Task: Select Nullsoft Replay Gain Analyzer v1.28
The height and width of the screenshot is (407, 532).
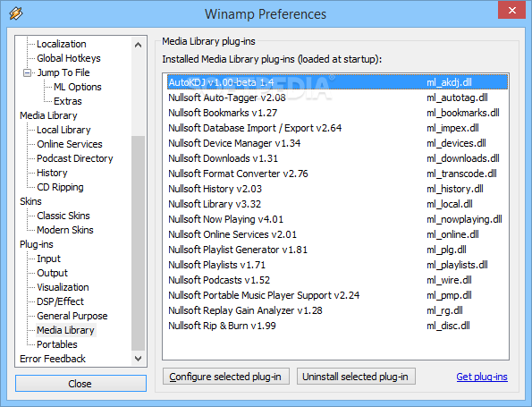Action: [x=338, y=310]
